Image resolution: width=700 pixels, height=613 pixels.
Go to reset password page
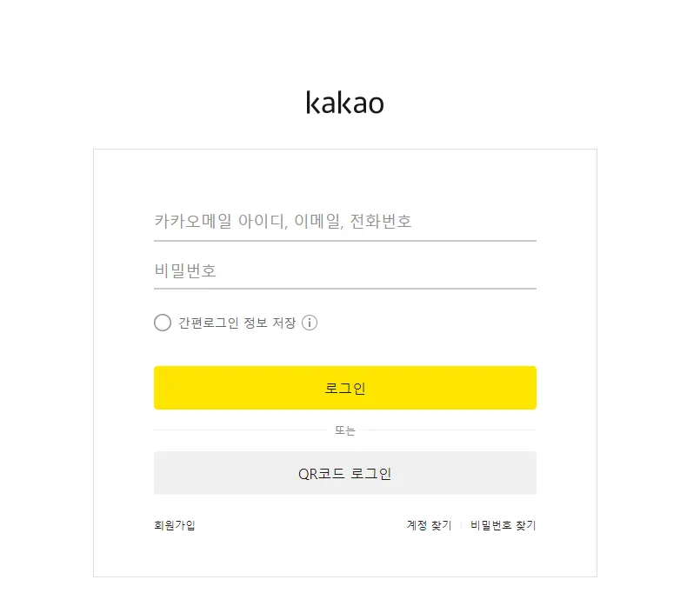click(503, 525)
